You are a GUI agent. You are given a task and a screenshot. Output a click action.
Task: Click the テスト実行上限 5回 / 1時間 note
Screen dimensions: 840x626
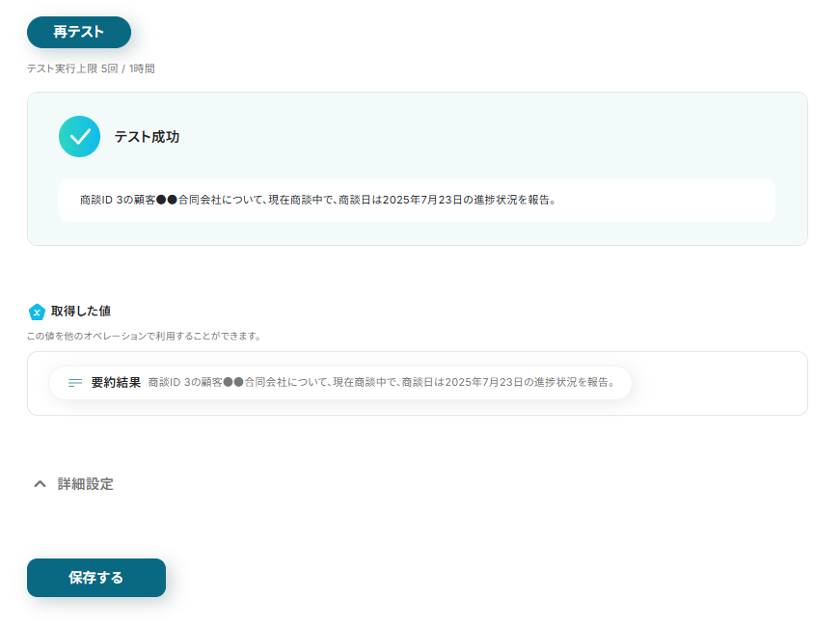click(x=91, y=68)
